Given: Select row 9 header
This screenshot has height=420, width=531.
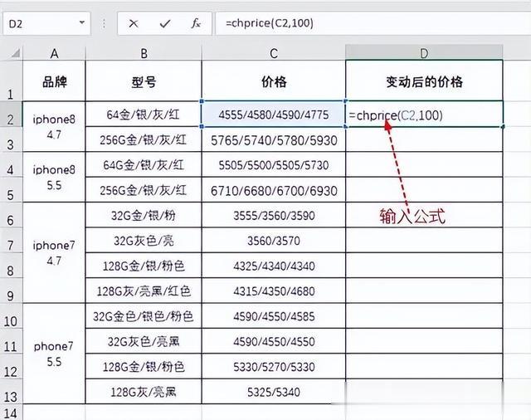Looking at the screenshot, I should (11, 291).
